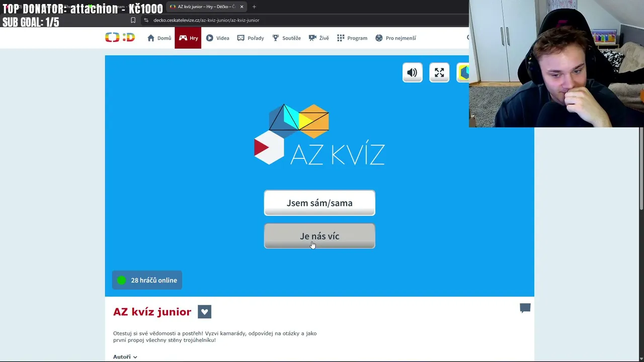The width and height of the screenshot is (644, 362).
Task: Open the Soutěže contests section
Action: pyautogui.click(x=286, y=38)
